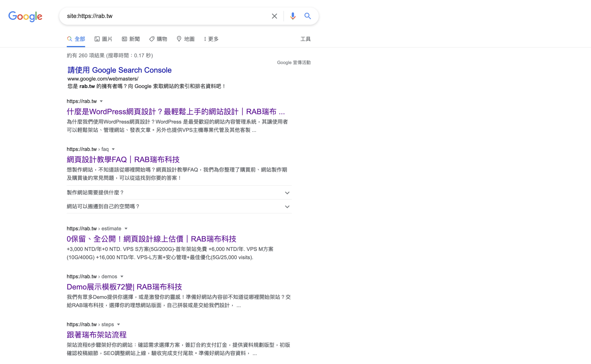Click the blue magnifier search icon
This screenshot has height=364, width=591.
(308, 16)
